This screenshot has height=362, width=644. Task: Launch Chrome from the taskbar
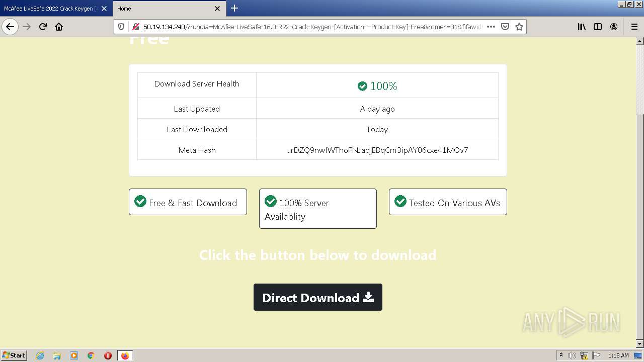coord(91,355)
